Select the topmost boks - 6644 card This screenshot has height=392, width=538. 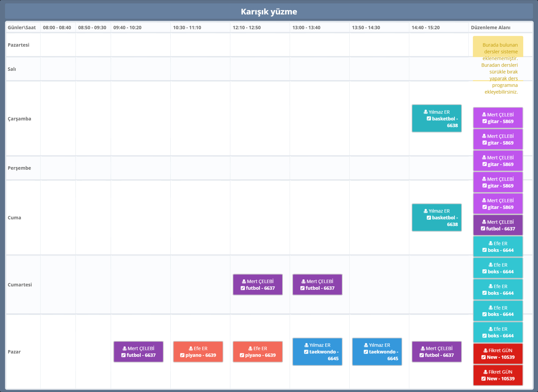coord(498,247)
